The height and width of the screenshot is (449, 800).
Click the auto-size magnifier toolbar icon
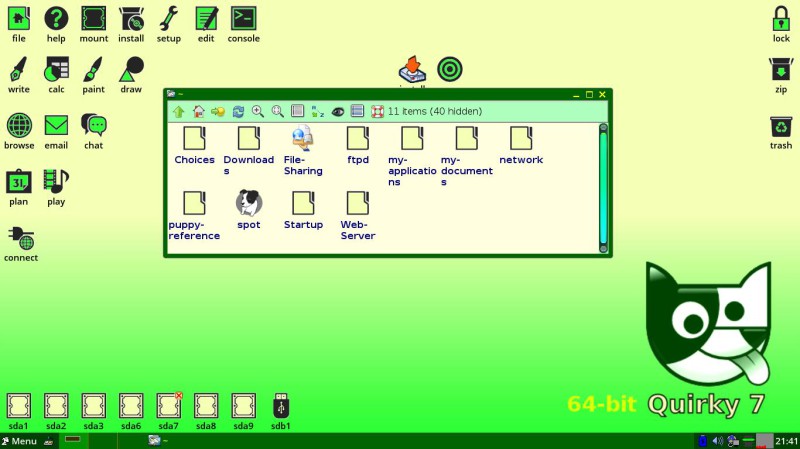pyautogui.click(x=278, y=111)
